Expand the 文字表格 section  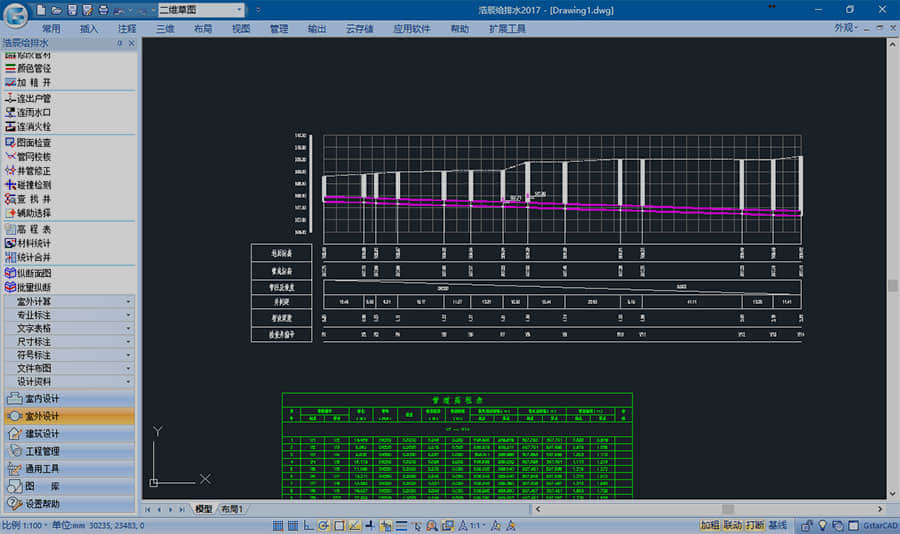[x=70, y=328]
